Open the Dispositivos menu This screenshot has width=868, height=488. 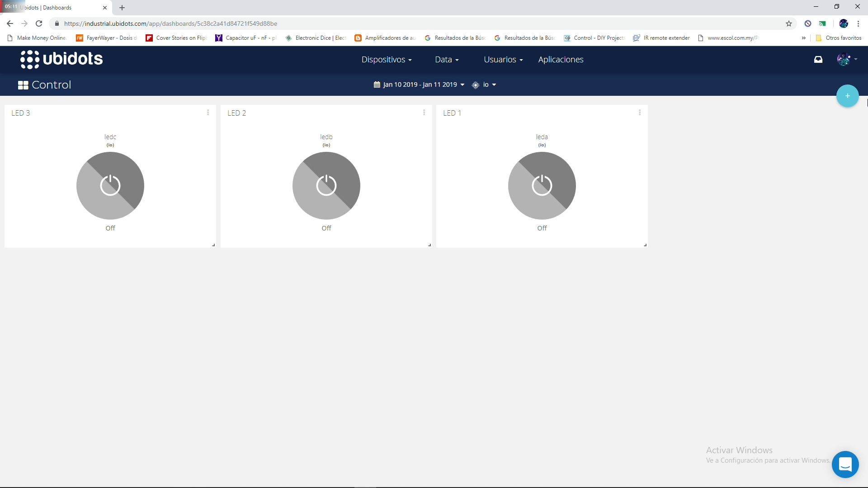pos(387,60)
